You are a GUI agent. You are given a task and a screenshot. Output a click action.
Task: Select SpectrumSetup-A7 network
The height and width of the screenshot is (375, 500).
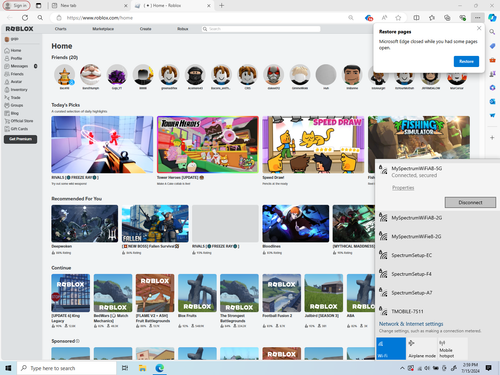pyautogui.click(x=437, y=293)
